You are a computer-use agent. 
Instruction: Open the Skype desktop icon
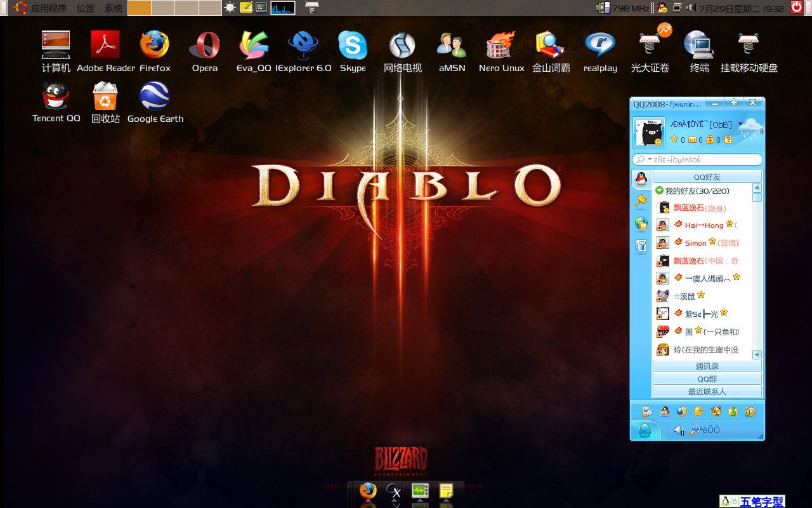(353, 52)
